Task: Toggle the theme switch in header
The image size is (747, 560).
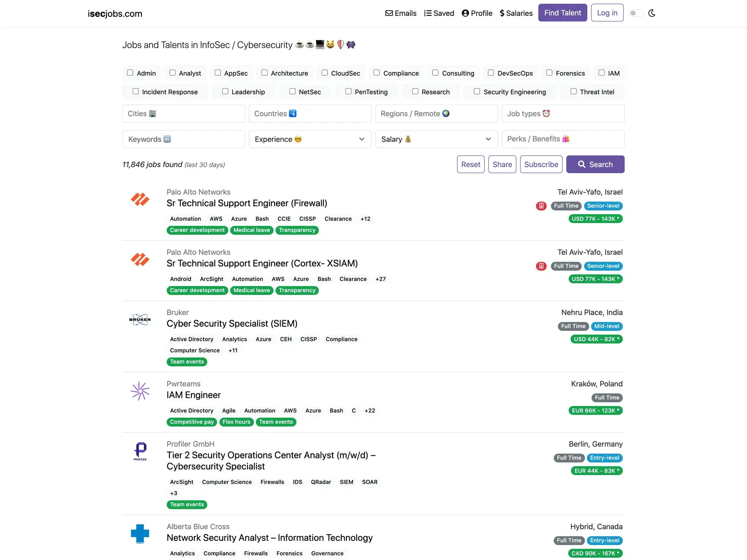Action: 636,13
